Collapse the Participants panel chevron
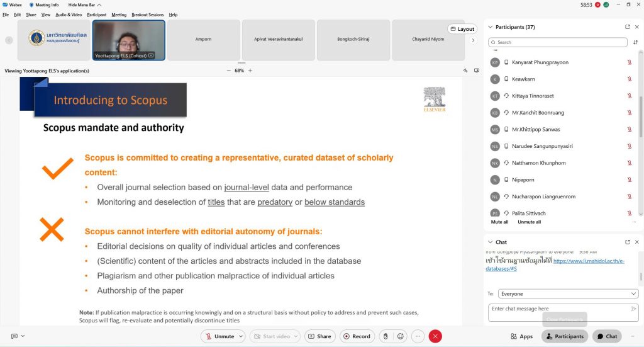 coord(491,27)
